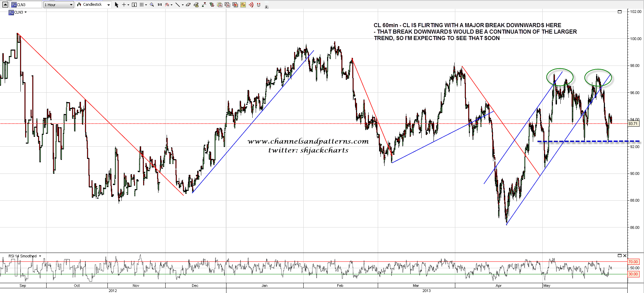
Task: Toggle the highlighted yellow indicator icon
Action: click(243, 5)
